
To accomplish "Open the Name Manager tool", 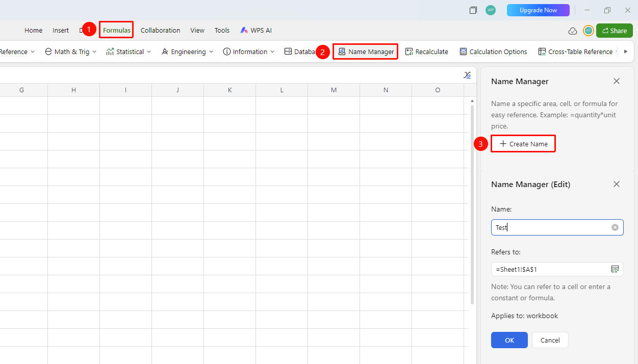I will (x=366, y=51).
